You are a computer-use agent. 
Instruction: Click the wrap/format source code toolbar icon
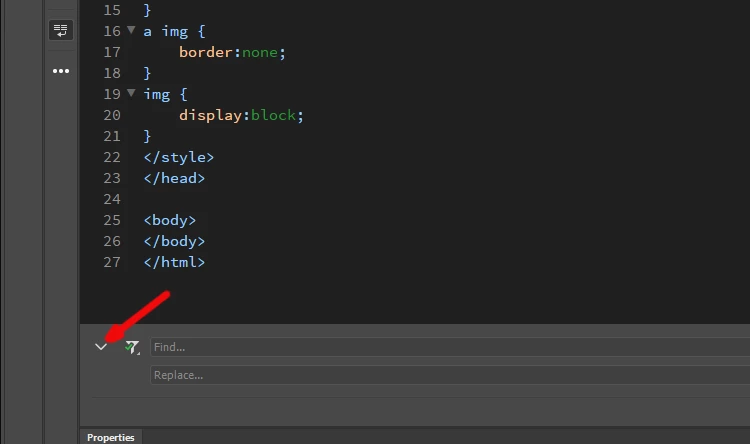click(61, 30)
